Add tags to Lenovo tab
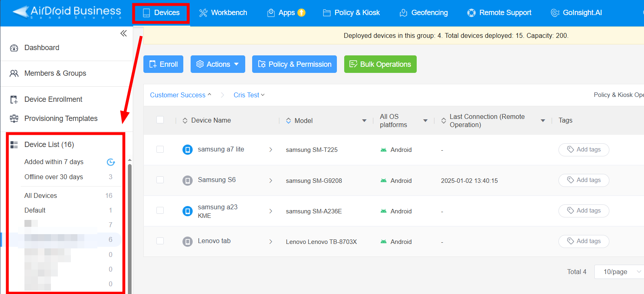The height and width of the screenshot is (294, 644). point(584,241)
